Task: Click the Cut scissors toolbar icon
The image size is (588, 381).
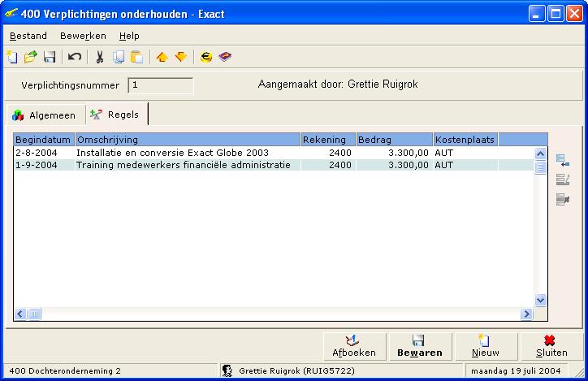Action: [99, 57]
